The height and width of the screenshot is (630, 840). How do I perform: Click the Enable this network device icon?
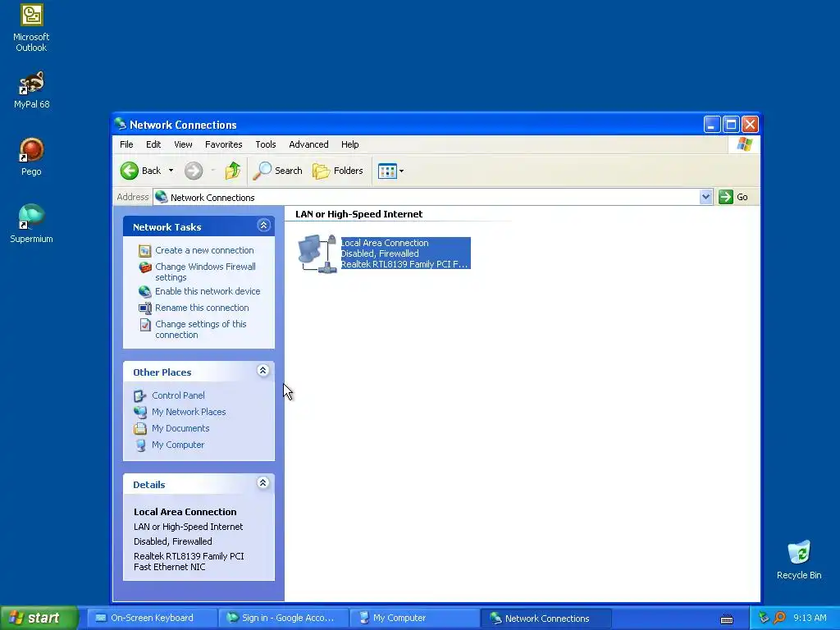(144, 291)
